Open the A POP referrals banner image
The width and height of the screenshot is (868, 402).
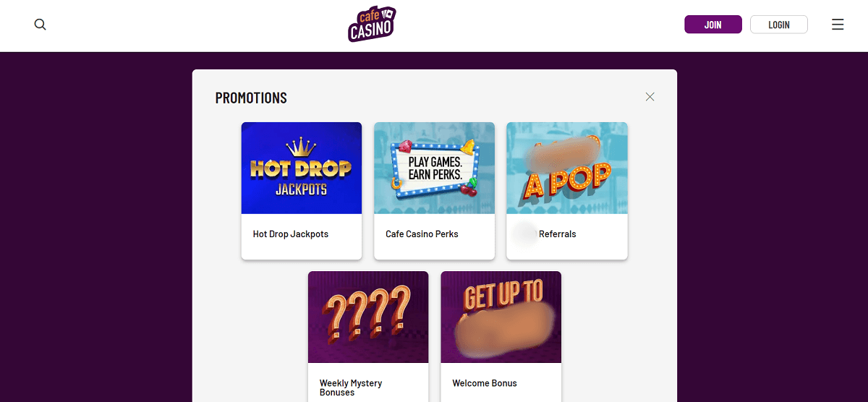click(x=567, y=168)
